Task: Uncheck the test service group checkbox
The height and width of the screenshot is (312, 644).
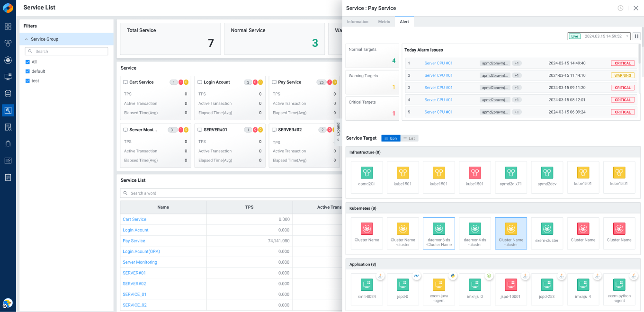Action: [x=27, y=81]
